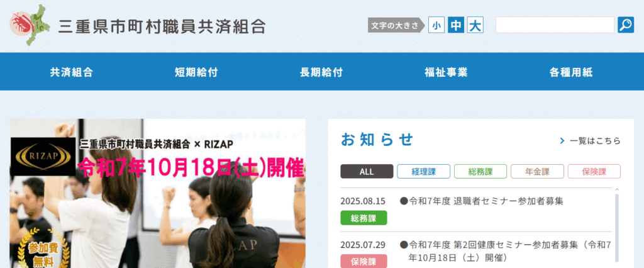This screenshot has width=644, height=268.
Task: Expand the 各種用紙 menu item
Action: (x=571, y=72)
